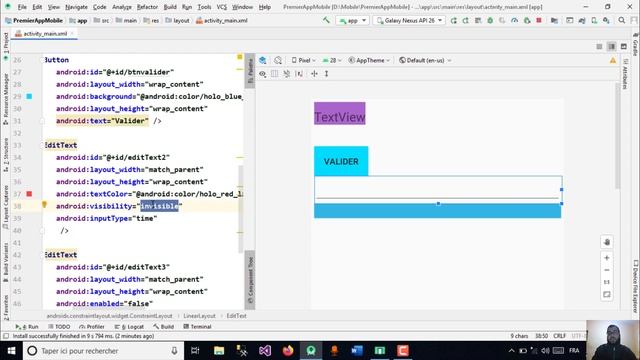This screenshot has height=360, width=640.
Task: Open the Refactor menu
Action: 147,7
